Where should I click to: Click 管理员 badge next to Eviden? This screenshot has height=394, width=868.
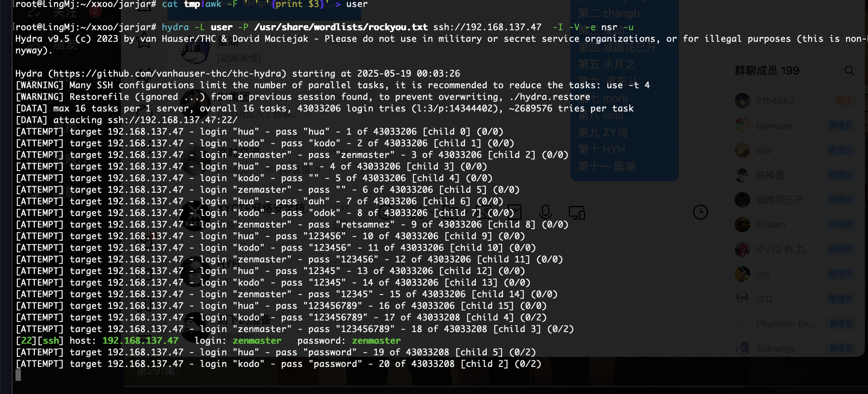click(840, 224)
